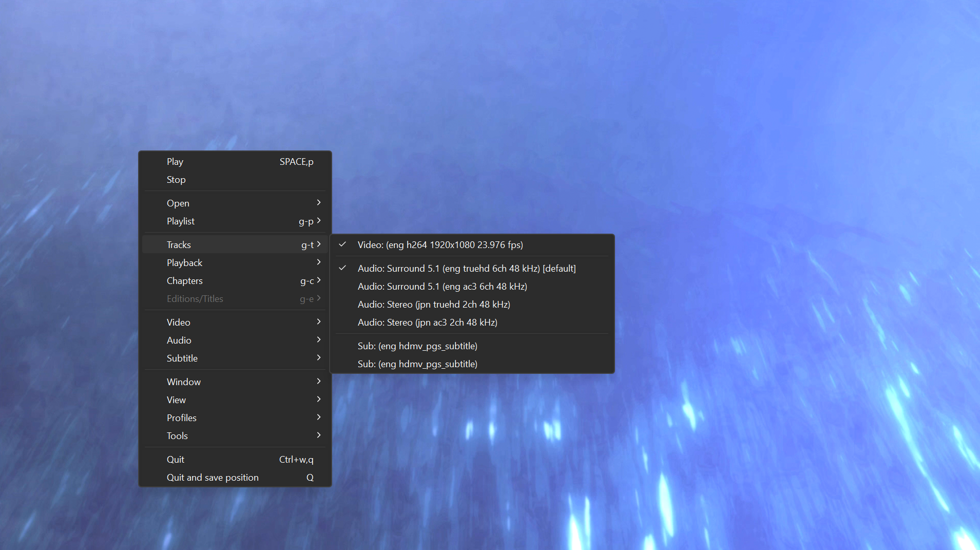Select Stop in the context menu
Viewport: 980px width, 550px height.
point(235,180)
